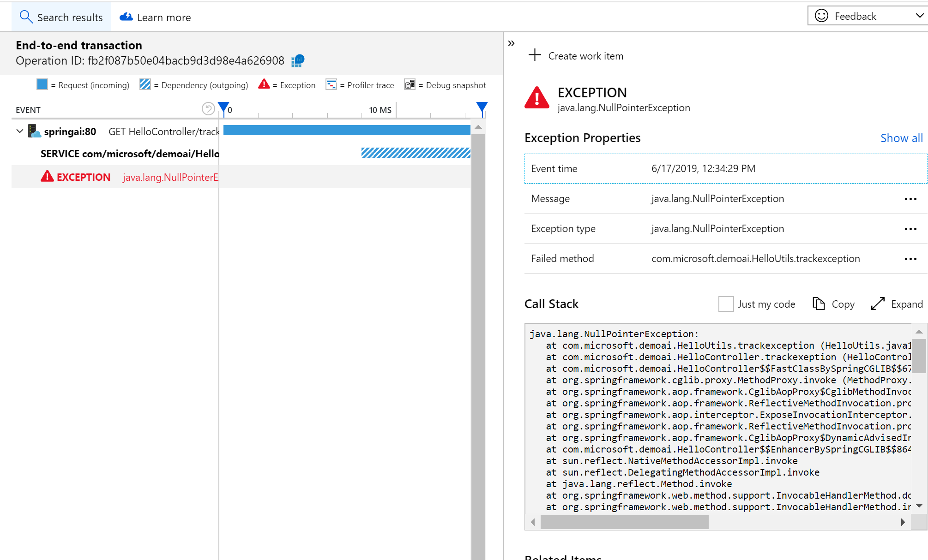The image size is (928, 560).
Task: Enable the Just my code checkbox
Action: pyautogui.click(x=726, y=304)
